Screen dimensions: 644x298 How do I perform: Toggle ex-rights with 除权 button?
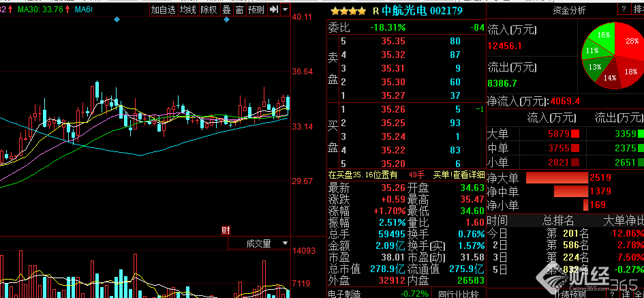[209, 10]
